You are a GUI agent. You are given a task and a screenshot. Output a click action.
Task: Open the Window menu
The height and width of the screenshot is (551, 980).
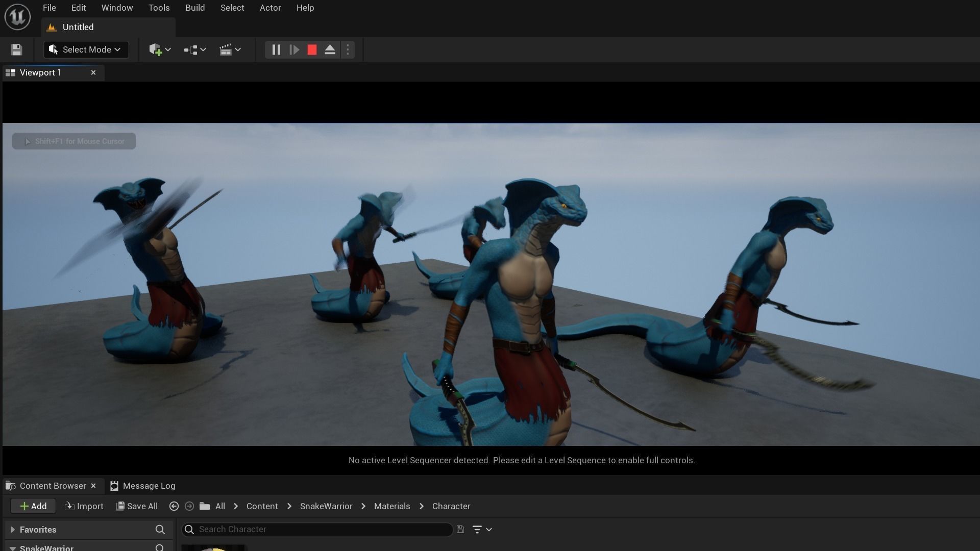coord(117,8)
